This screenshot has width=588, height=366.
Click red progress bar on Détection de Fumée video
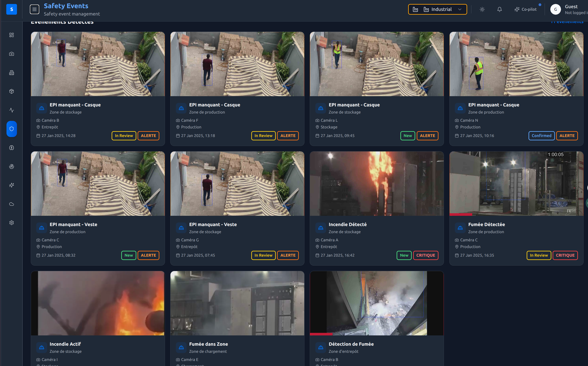(321, 334)
